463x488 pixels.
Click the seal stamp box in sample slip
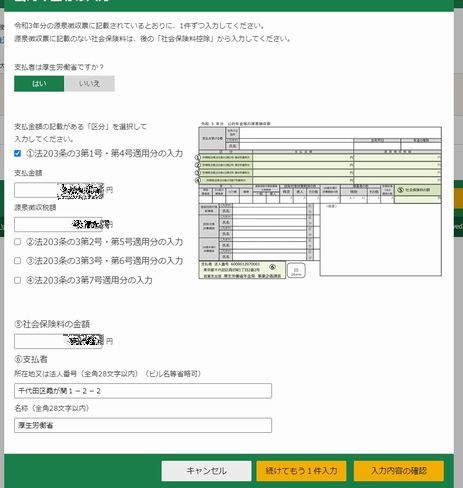(296, 270)
